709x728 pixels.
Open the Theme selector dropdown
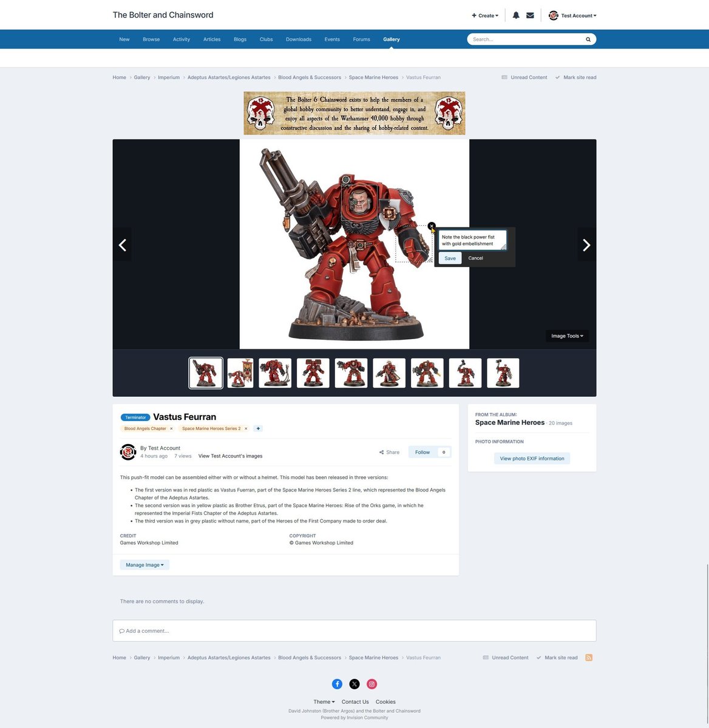(324, 701)
